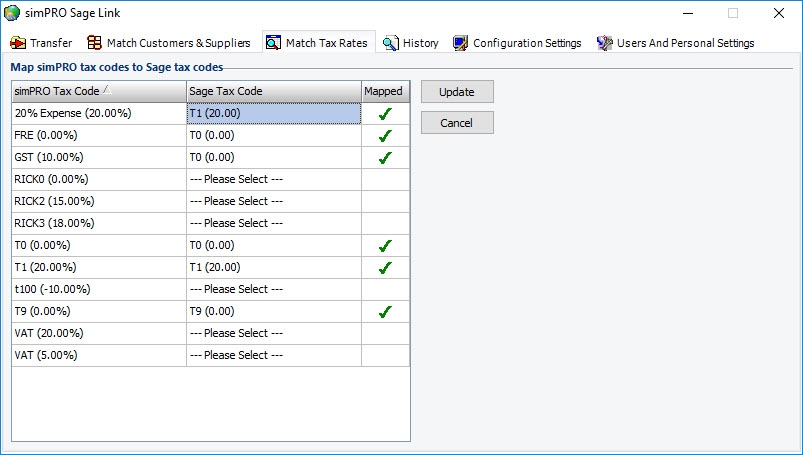Open Sage tax code dropdown for VAT (5.00%)

tap(273, 356)
